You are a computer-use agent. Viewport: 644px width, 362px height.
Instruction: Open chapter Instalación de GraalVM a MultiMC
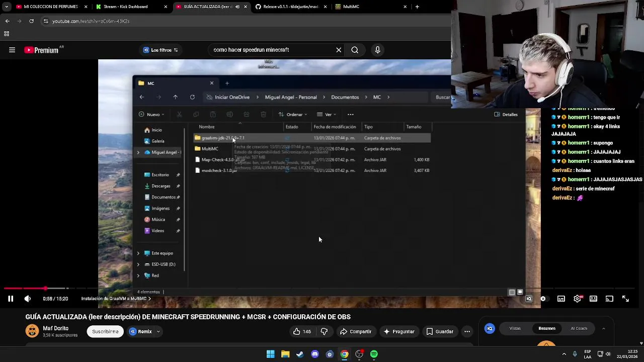click(x=116, y=299)
